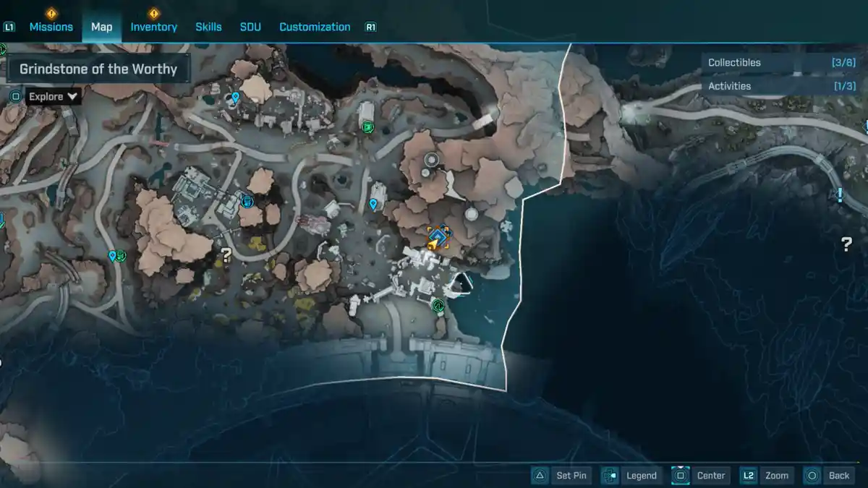868x488 pixels.
Task: Center the map on the player
Action: click(699, 475)
